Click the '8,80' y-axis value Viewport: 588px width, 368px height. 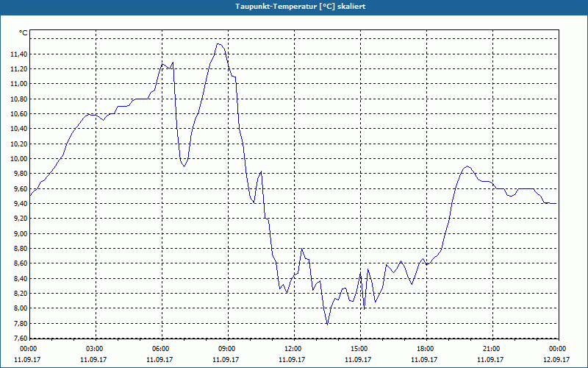pyautogui.click(x=21, y=249)
